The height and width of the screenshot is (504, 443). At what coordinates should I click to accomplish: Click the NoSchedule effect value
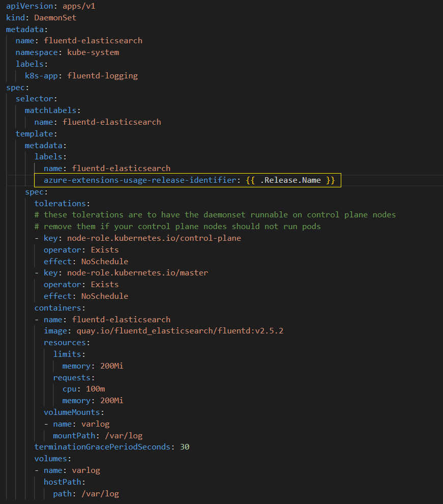[x=104, y=261]
